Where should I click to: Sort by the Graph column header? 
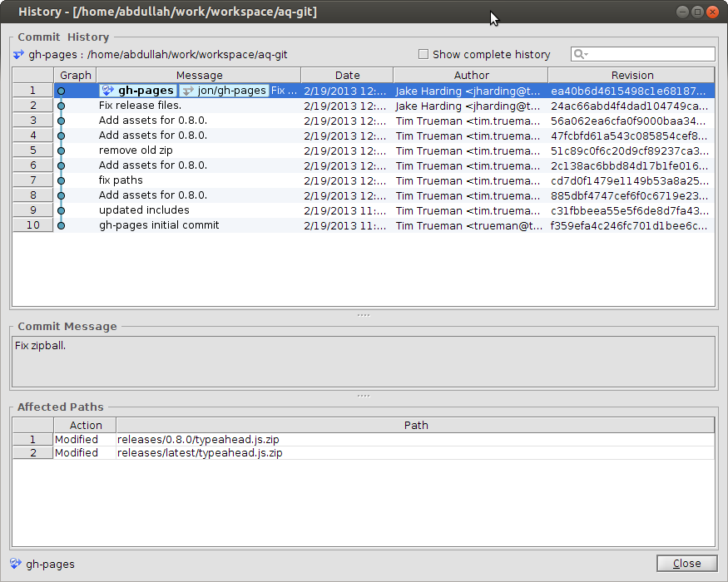[75, 75]
